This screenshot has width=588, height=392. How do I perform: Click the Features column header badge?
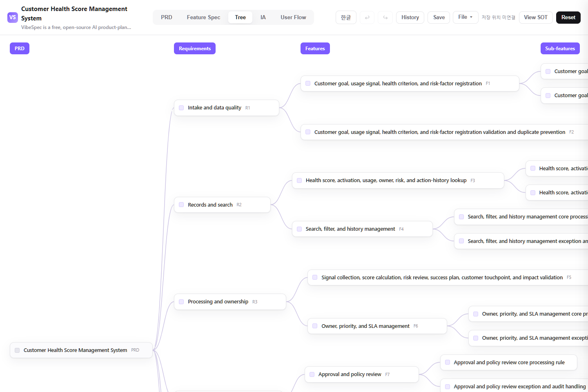point(315,49)
